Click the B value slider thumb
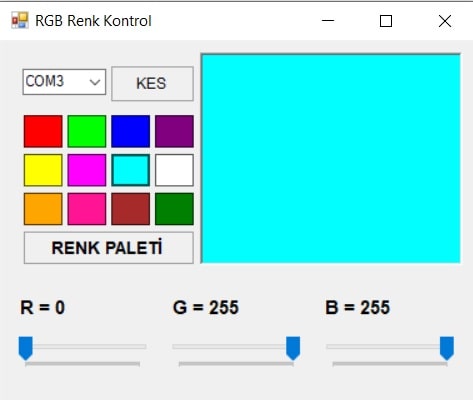Image resolution: width=473 pixels, height=400 pixels. [x=447, y=348]
